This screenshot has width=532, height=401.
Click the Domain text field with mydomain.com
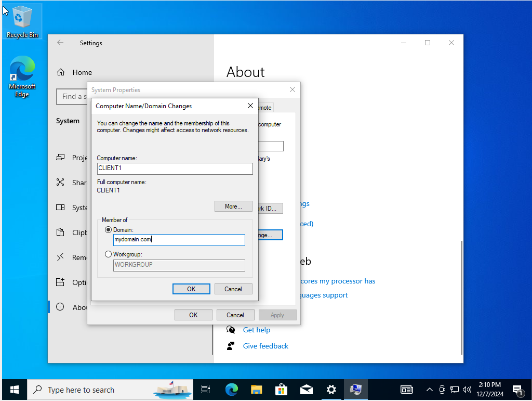click(x=179, y=240)
